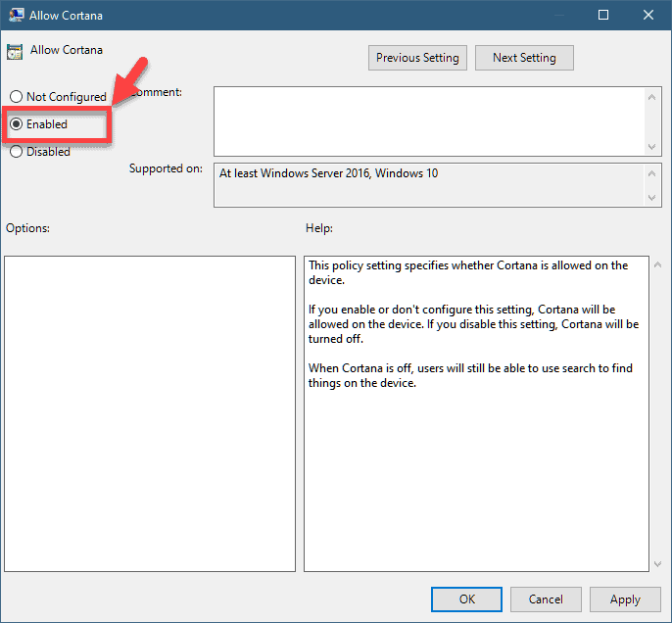Click the Help pane scroll down arrow

[x=657, y=564]
